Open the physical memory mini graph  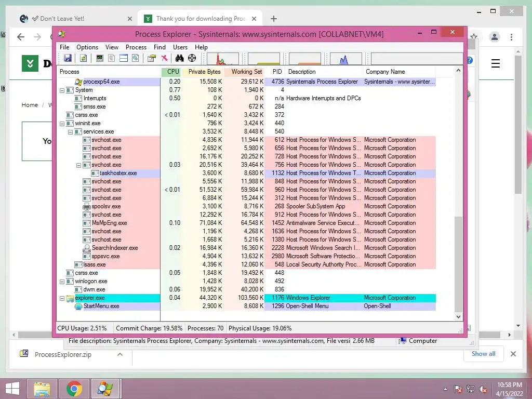click(x=304, y=59)
